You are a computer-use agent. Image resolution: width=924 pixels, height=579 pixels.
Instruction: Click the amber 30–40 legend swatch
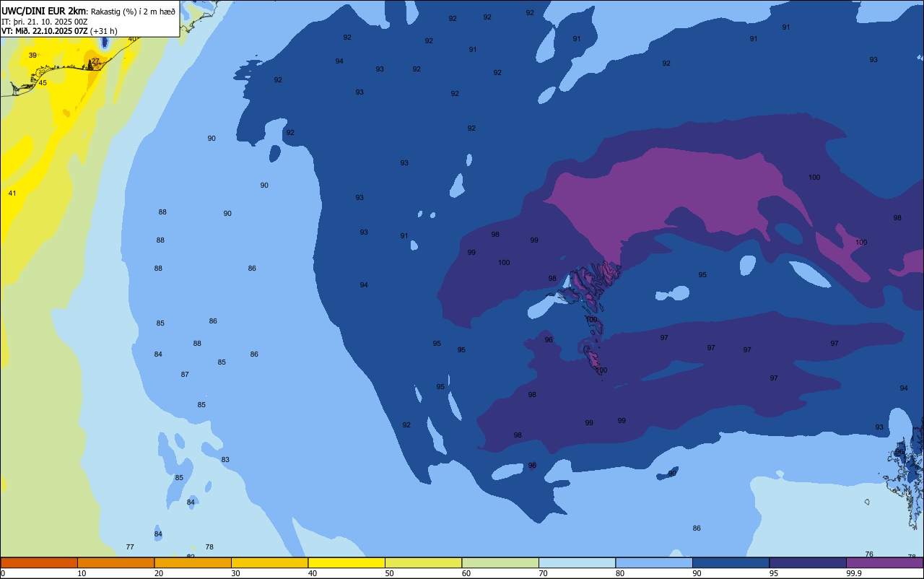[269, 562]
